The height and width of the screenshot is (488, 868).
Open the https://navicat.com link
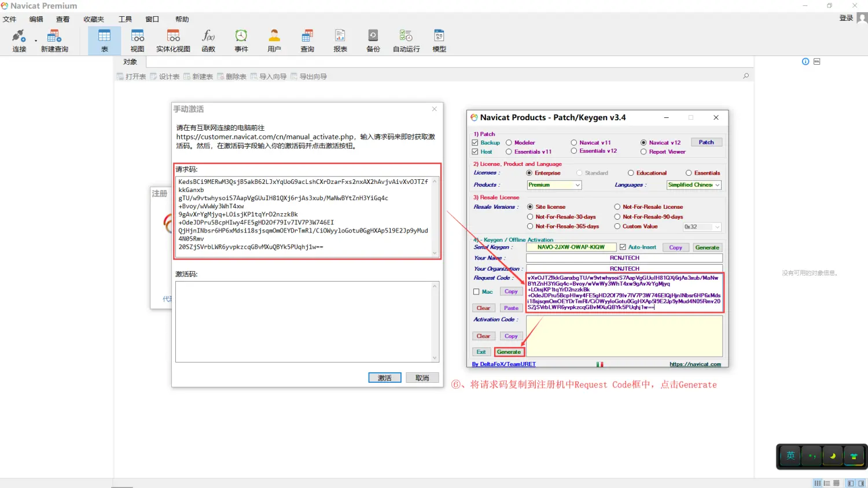(695, 364)
